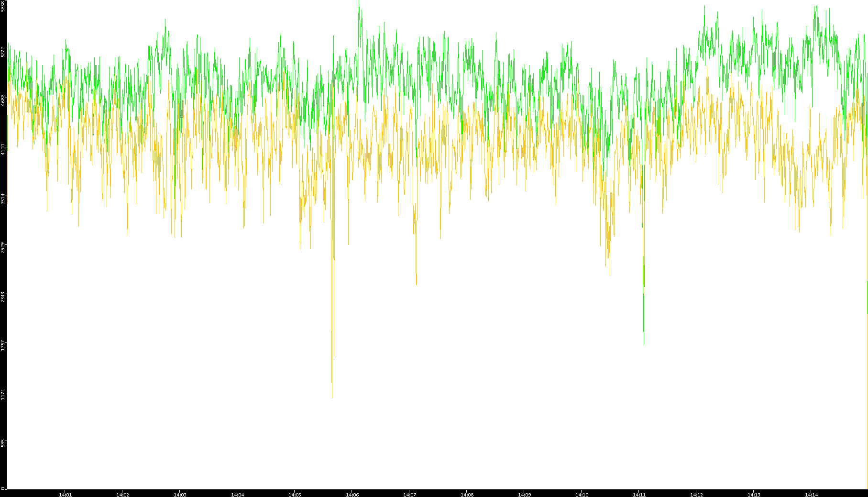Click the 14:01 time axis label
Image resolution: width=868 pixels, height=497 pixels.
pos(65,494)
